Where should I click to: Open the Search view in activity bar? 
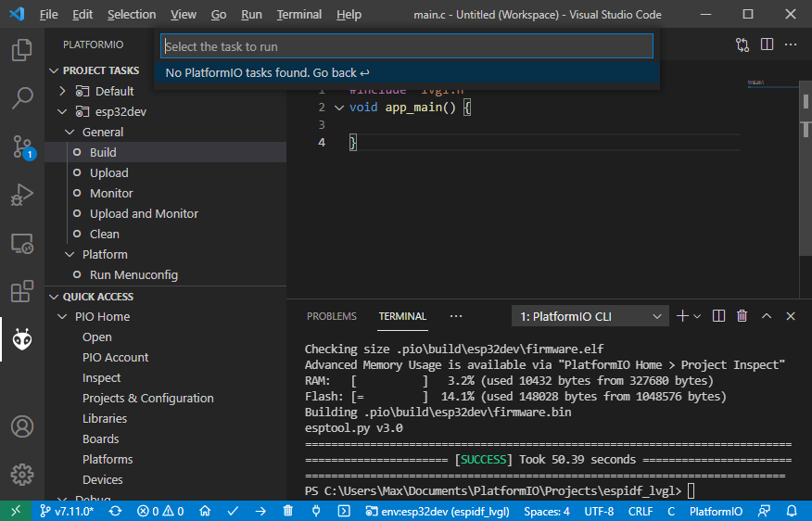(x=21, y=98)
